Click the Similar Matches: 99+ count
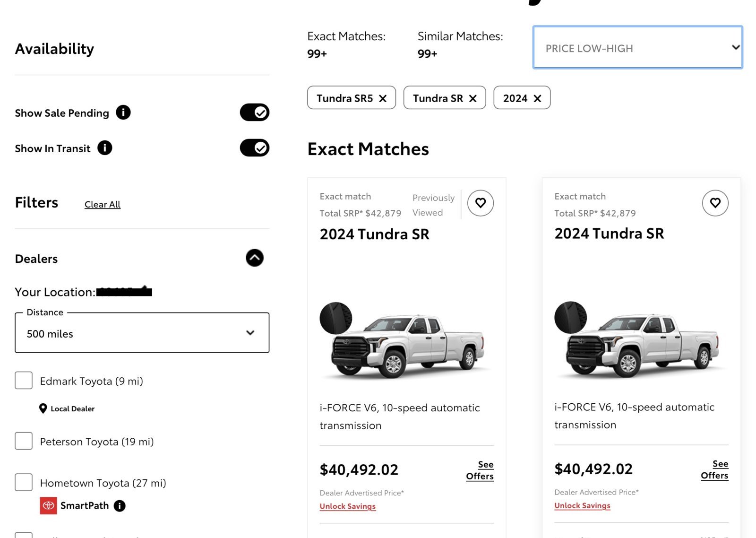 pyautogui.click(x=428, y=54)
